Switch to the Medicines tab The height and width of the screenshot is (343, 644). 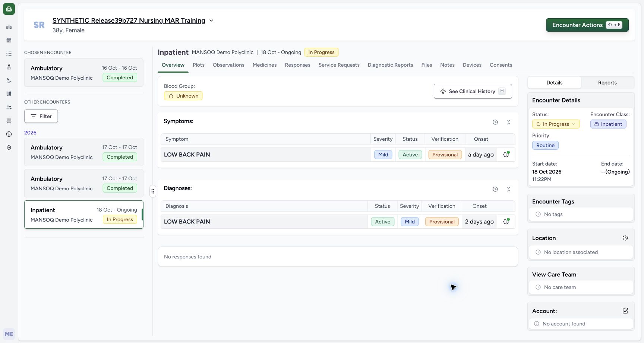(x=265, y=65)
